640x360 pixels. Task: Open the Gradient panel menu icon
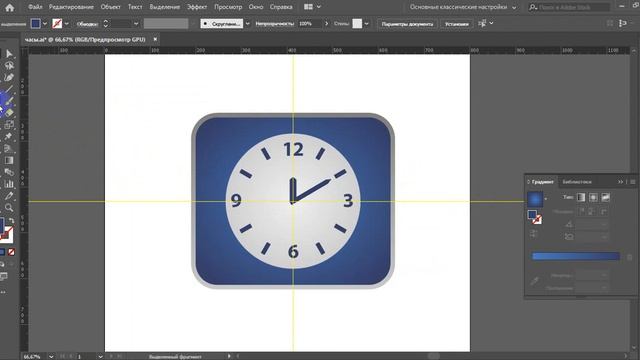pos(633,182)
